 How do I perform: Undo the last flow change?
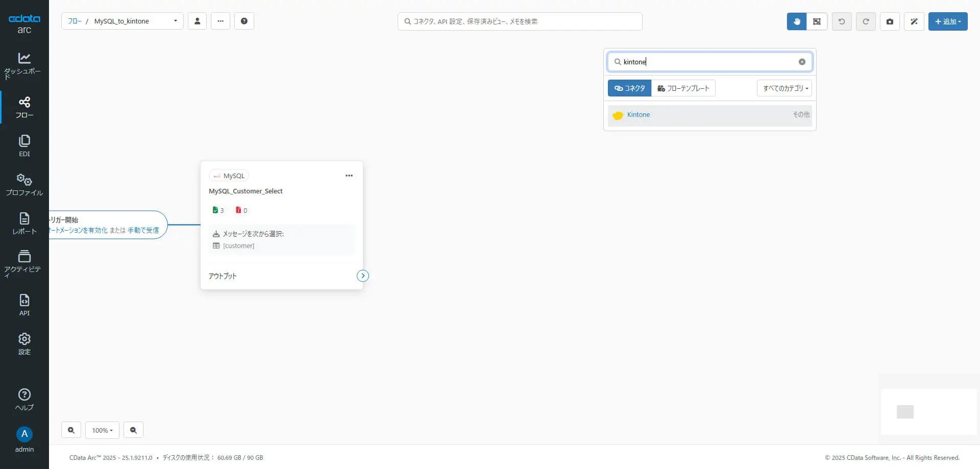coord(842,21)
